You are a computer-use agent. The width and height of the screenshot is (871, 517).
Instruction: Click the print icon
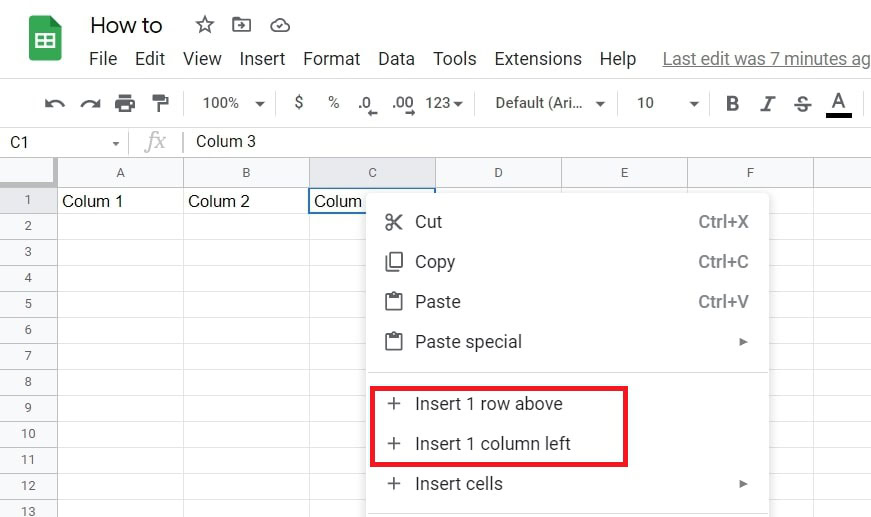[x=125, y=103]
